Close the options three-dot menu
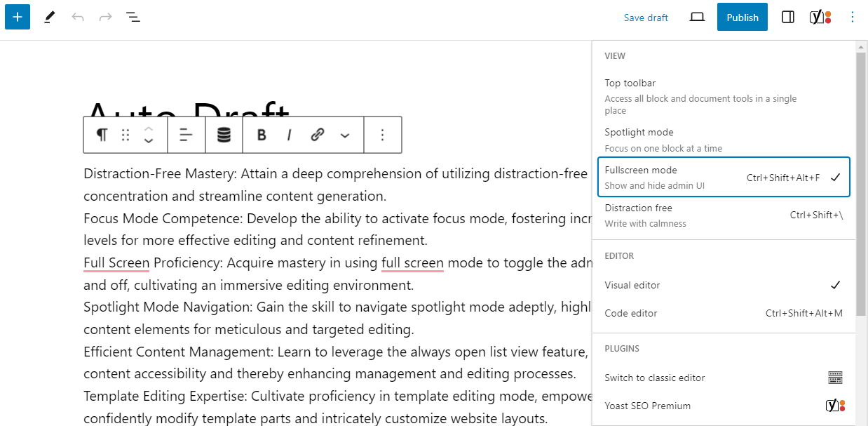The image size is (868, 426). point(853,17)
